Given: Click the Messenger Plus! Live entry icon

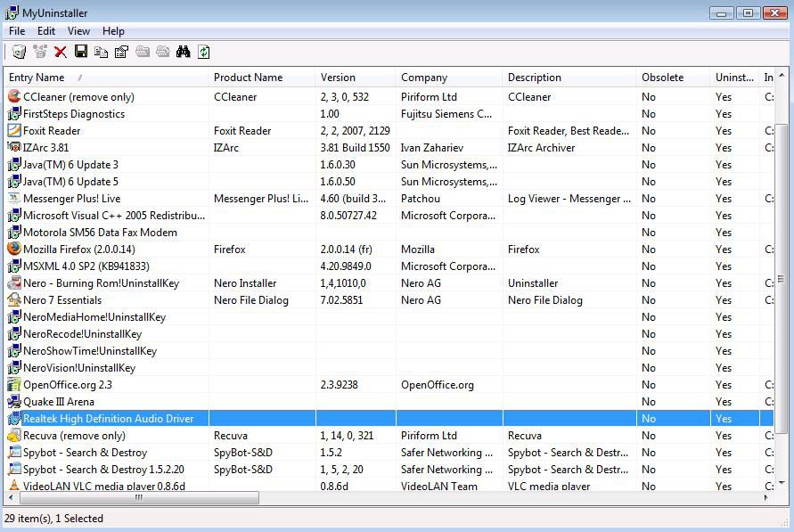Looking at the screenshot, I should [14, 198].
